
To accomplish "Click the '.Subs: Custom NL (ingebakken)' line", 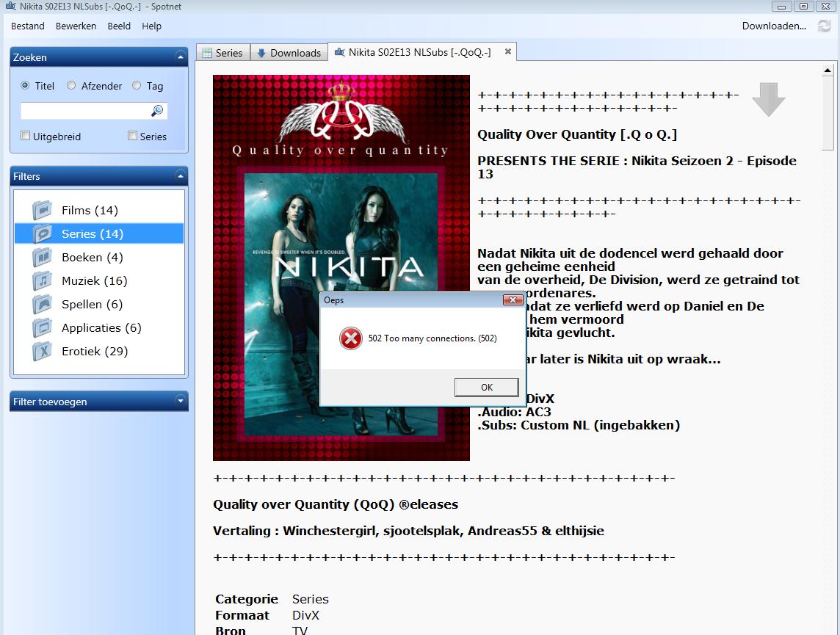I will [x=579, y=425].
